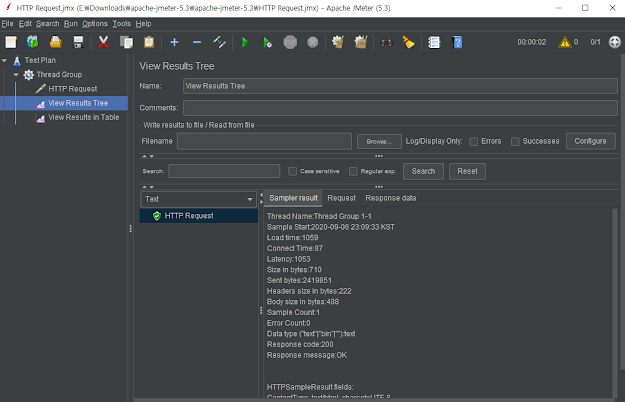Image resolution: width=625 pixels, height=402 pixels.
Task: Click the Comments input field
Action: tap(400, 108)
